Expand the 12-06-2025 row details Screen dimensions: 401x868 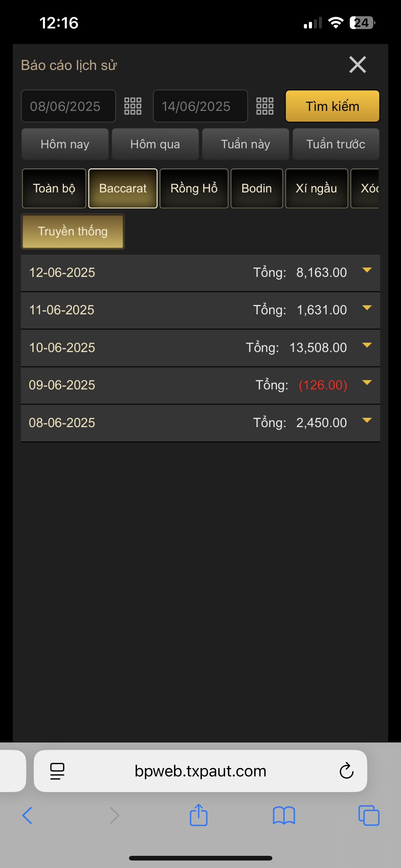coord(367,270)
